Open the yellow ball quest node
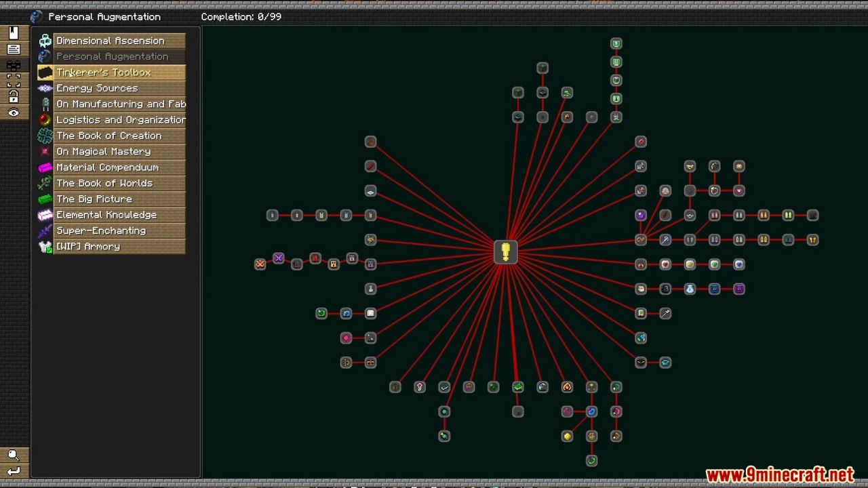 coord(567,436)
